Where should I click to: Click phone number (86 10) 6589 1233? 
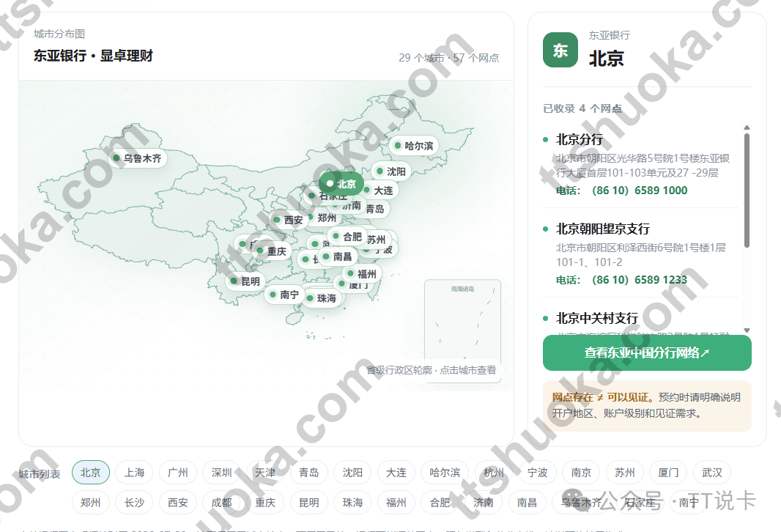640,280
